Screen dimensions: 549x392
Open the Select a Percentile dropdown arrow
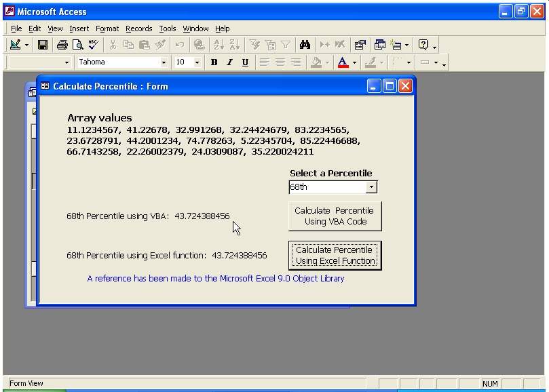(x=371, y=187)
